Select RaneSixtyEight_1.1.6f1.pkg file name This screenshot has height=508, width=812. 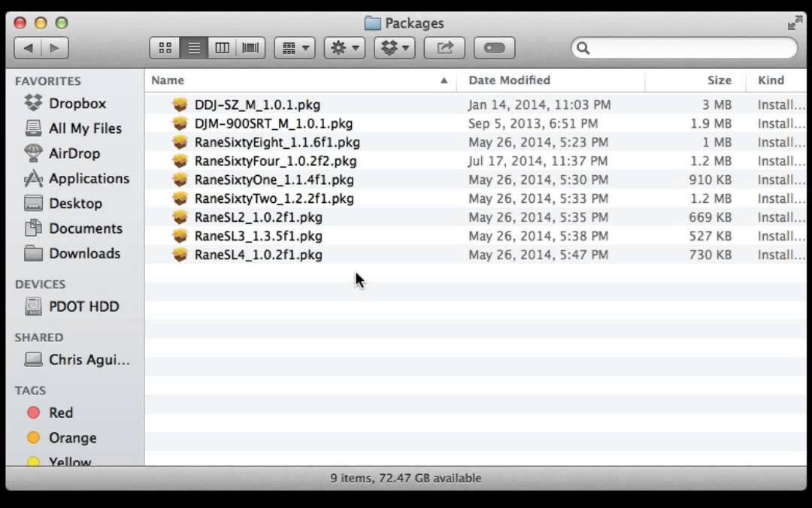(277, 142)
